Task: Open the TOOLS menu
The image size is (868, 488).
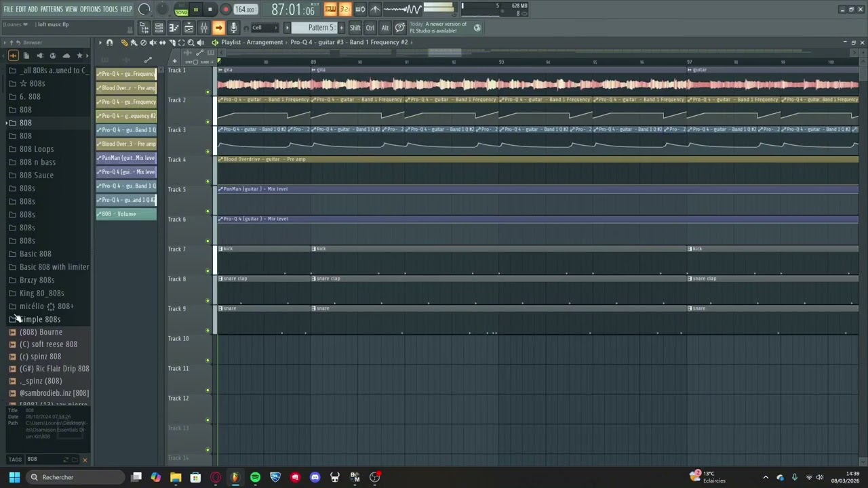Action: coord(110,9)
